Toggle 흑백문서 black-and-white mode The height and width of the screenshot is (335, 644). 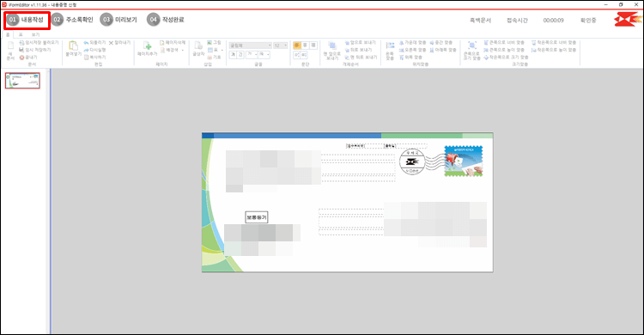[480, 20]
